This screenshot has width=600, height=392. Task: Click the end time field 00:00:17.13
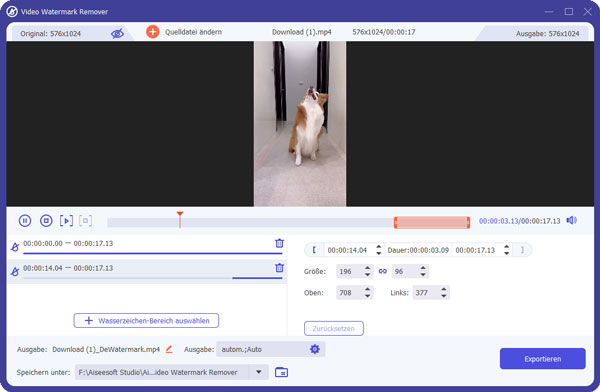(476, 250)
